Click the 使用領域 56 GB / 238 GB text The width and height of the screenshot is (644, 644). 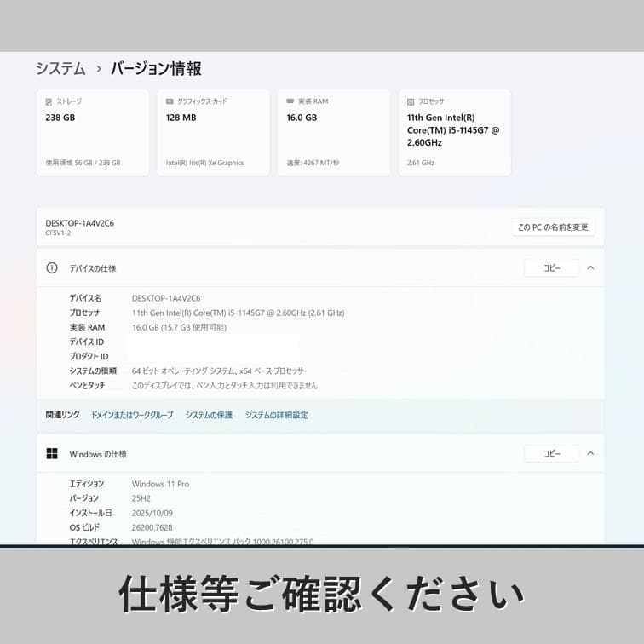83,163
